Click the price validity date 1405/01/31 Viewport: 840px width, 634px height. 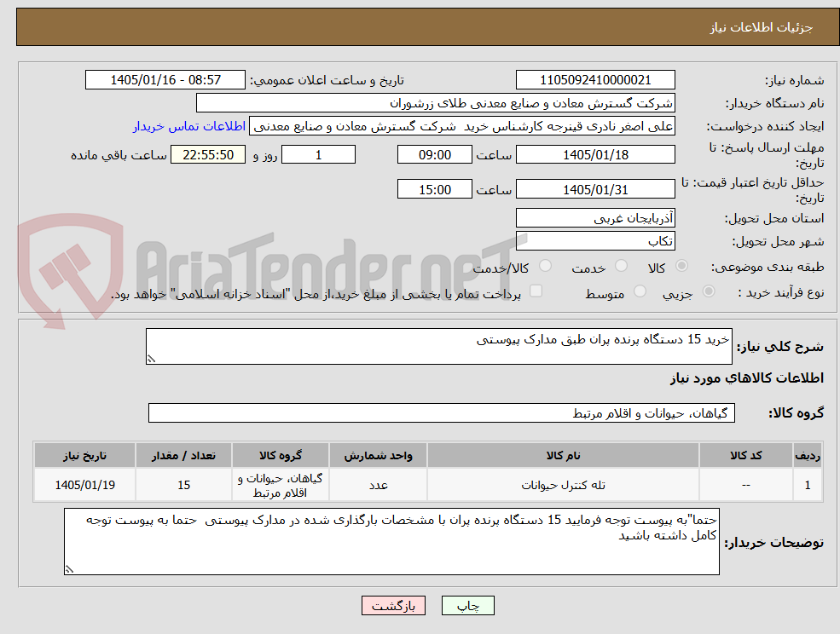tap(595, 189)
